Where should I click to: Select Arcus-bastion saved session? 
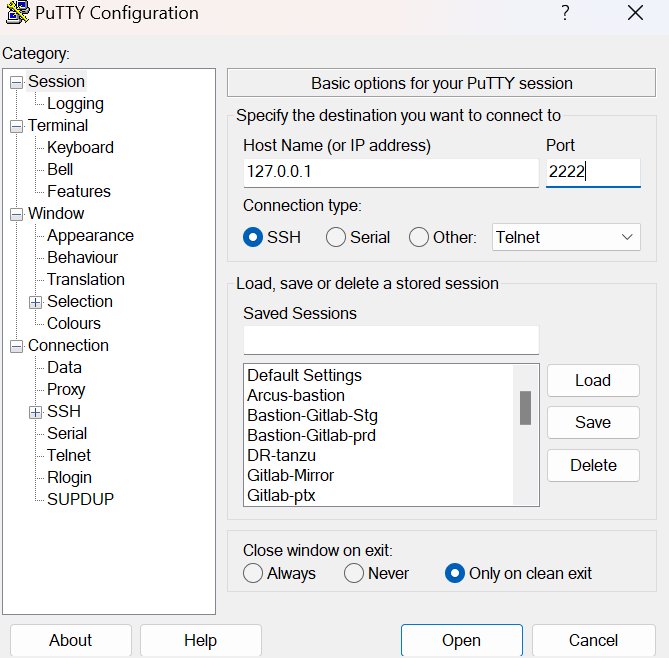coord(379,396)
